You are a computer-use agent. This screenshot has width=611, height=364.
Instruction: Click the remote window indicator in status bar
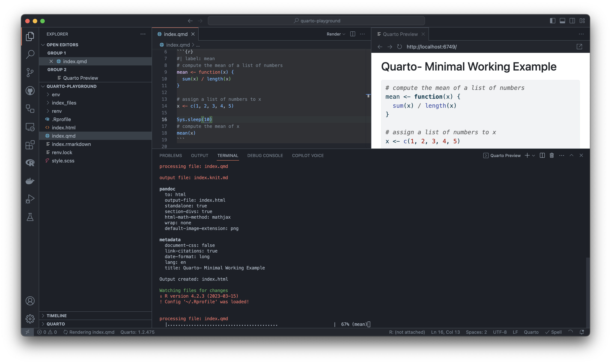pyautogui.click(x=27, y=332)
